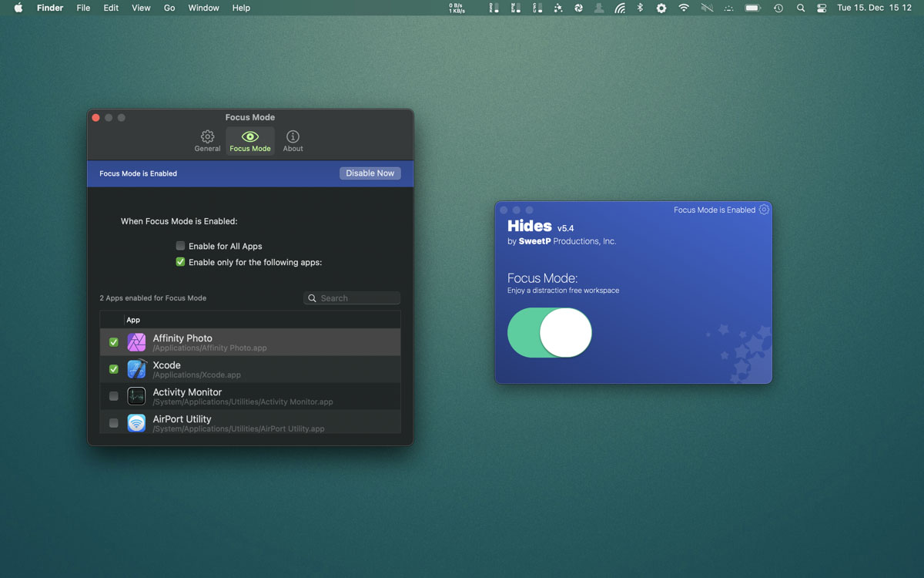Screen dimensions: 924x578
Task: Click the Activity Monitor app icon
Action: point(136,396)
